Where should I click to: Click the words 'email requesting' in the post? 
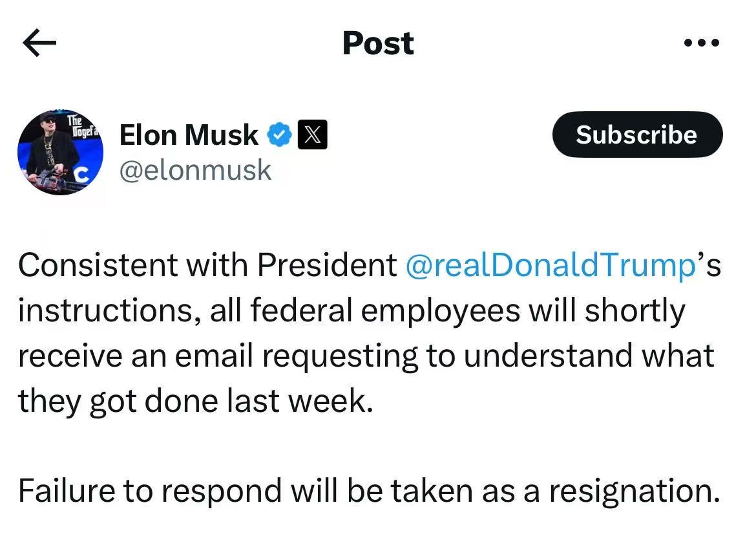(x=296, y=356)
